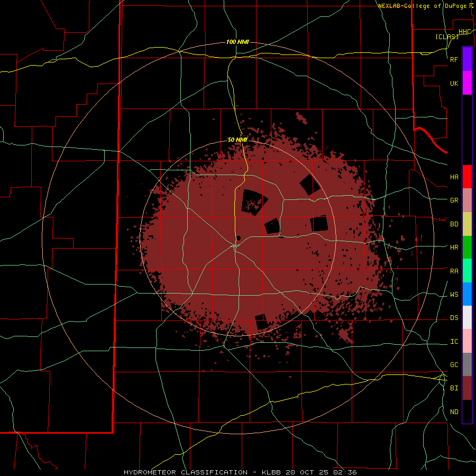This screenshot has width=476, height=476.
Task: Click the BI legend label
Action: click(454, 388)
